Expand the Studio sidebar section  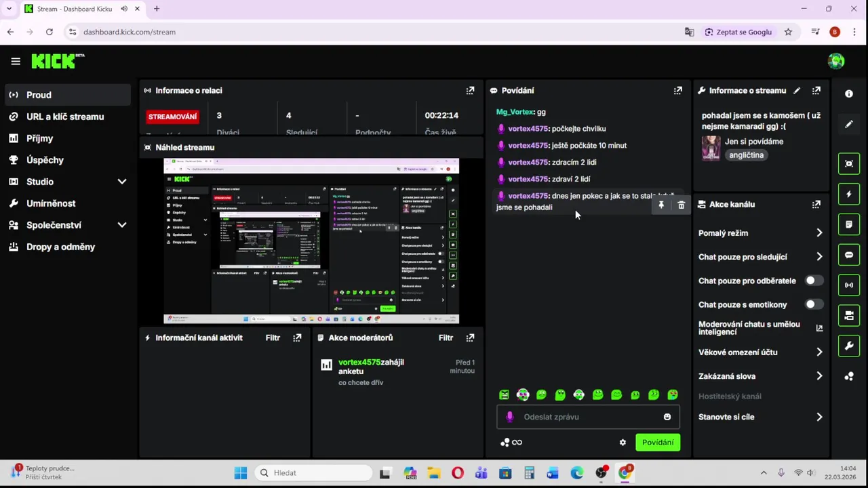[122, 182]
